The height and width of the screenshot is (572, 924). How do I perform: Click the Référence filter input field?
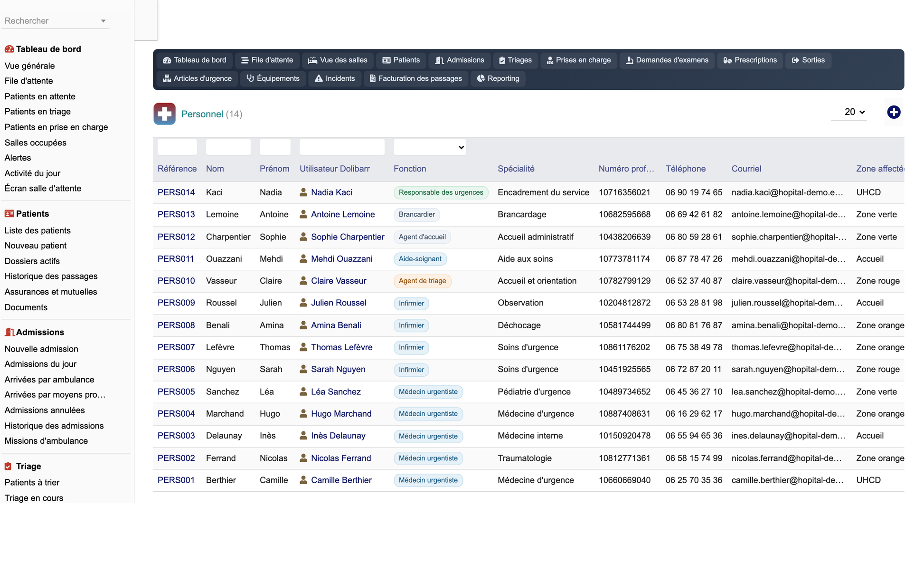click(177, 147)
